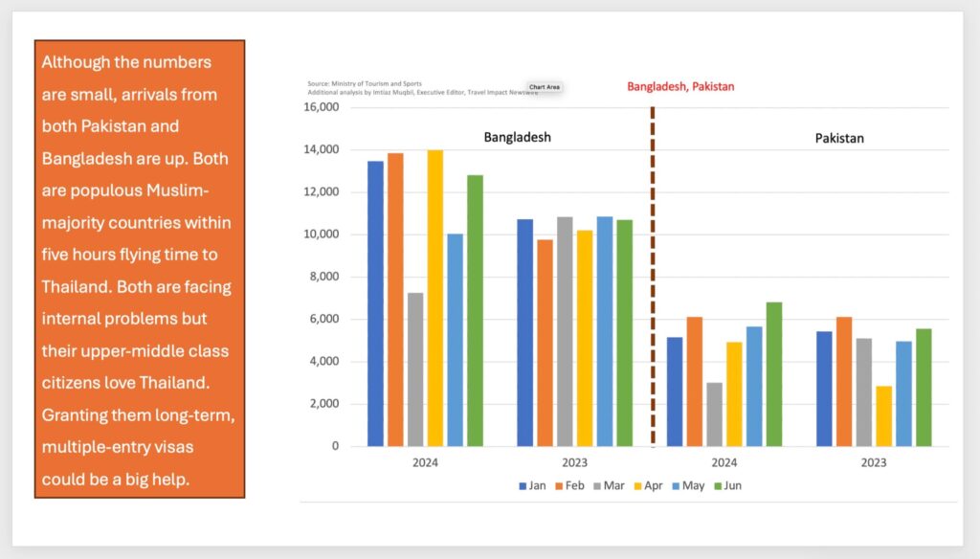Select Pakistan 2024 green June bar

tap(773, 374)
